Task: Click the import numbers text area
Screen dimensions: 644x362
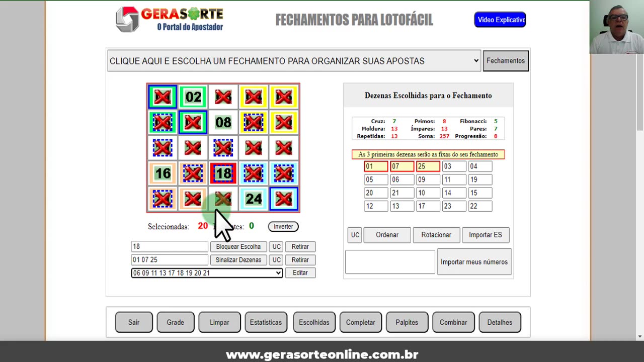Action: click(390, 262)
